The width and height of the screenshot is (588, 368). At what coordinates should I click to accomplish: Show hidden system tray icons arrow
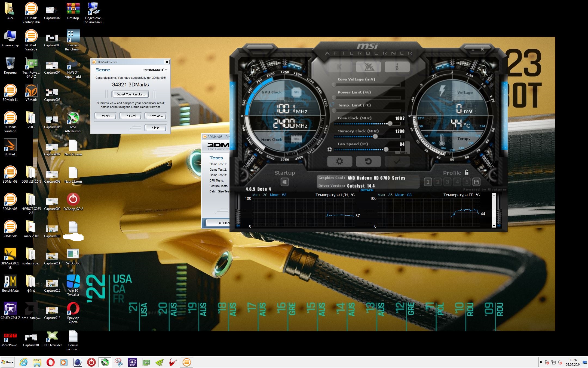click(x=541, y=362)
